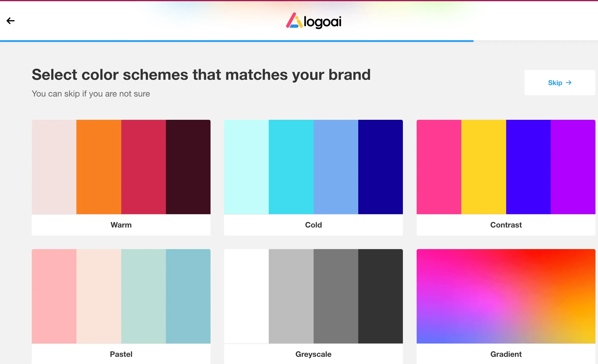Select the navy blue swatch in Cold

point(380,167)
